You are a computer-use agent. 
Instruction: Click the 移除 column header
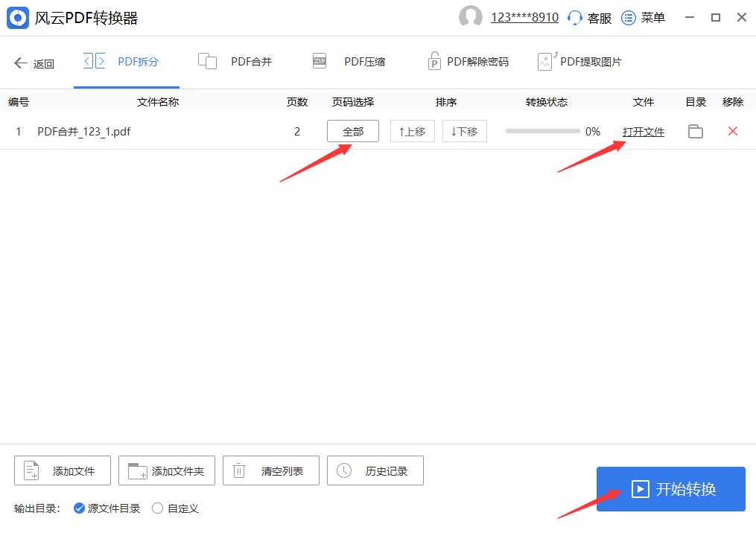(732, 102)
